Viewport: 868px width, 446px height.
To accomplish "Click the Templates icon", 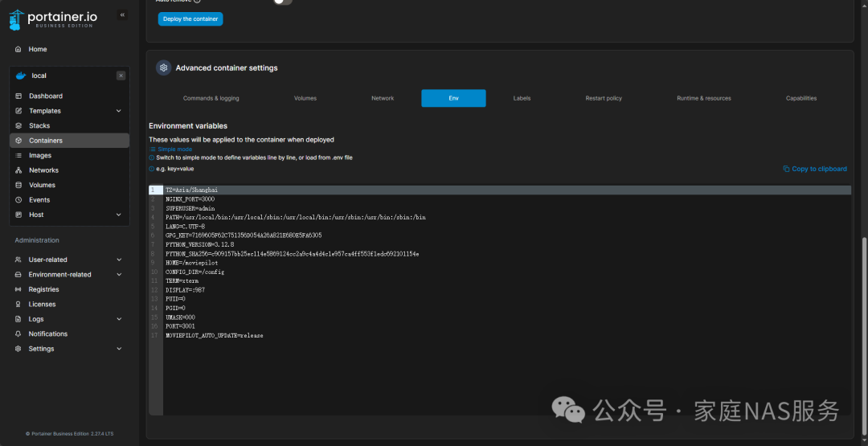I will click(x=18, y=111).
